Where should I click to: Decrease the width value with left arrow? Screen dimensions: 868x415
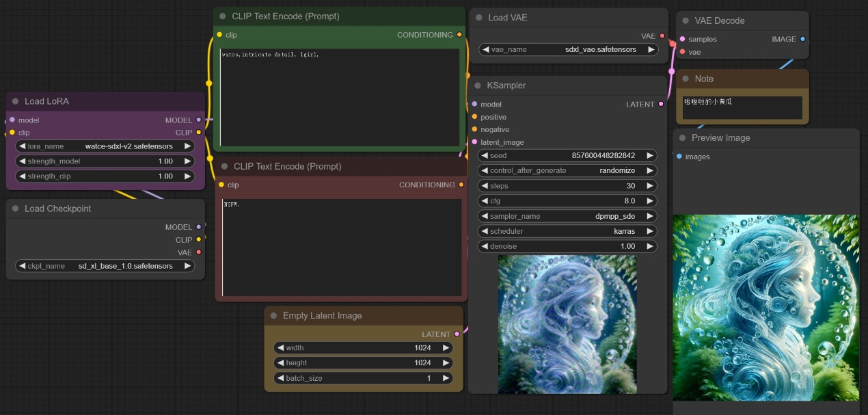tap(280, 348)
